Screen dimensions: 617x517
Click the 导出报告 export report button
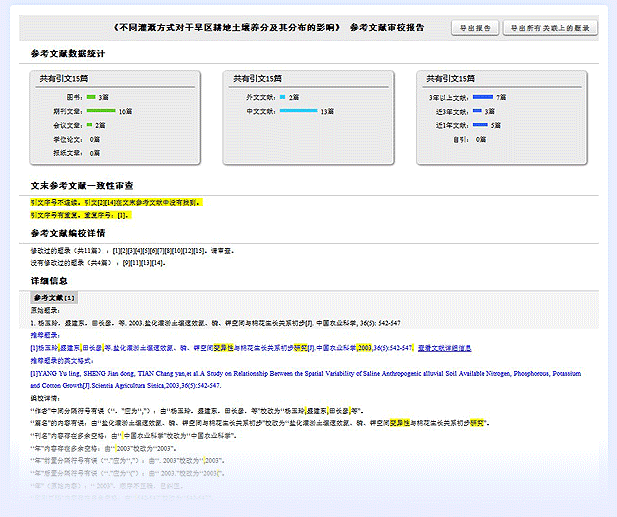point(475,28)
